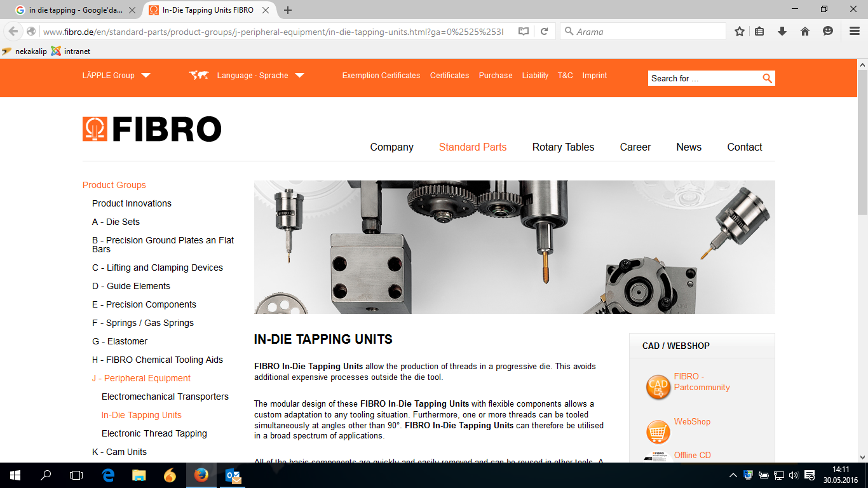Toggle reader view icon in address bar
The width and height of the screenshot is (868, 488).
(x=524, y=31)
